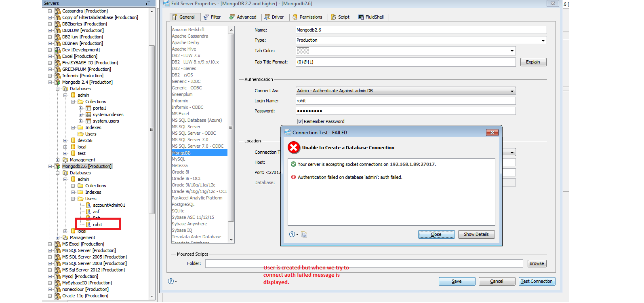Expand the dev256 database node
The image size is (644, 303).
tap(65, 140)
